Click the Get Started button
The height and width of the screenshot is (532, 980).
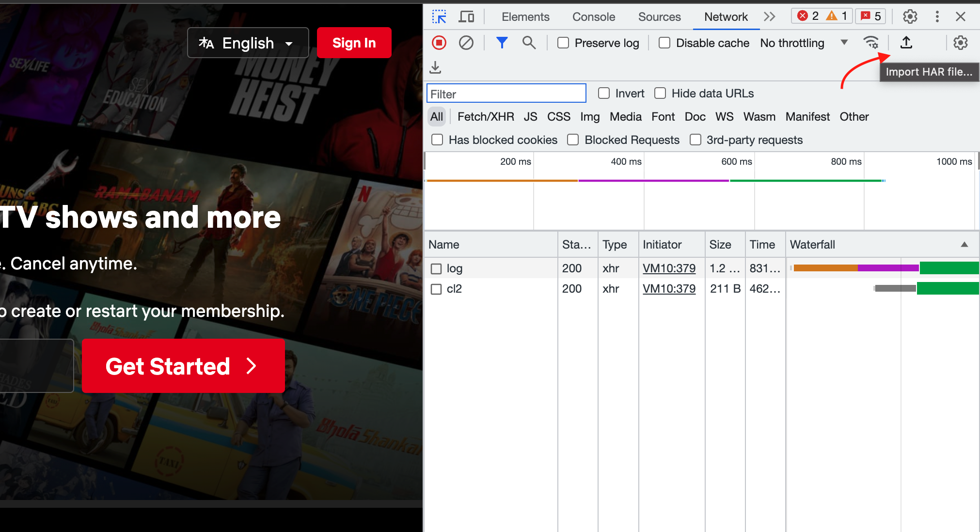pyautogui.click(x=183, y=366)
